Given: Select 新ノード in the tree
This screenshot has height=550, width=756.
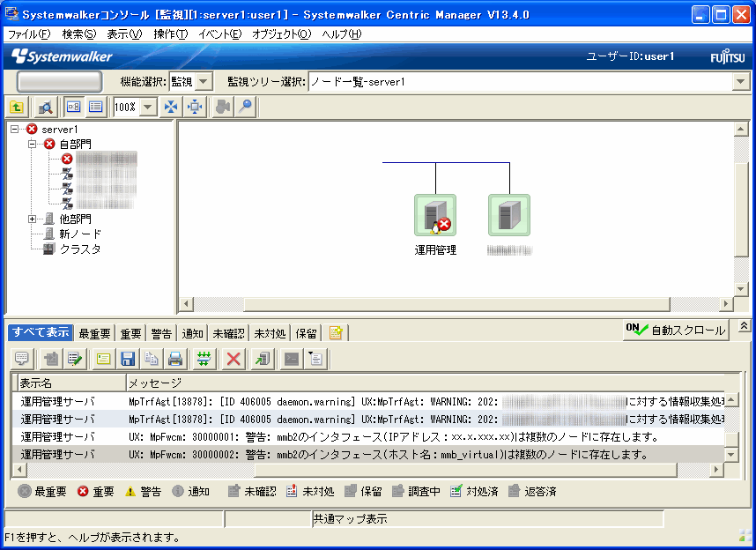Looking at the screenshot, I should click(x=80, y=234).
